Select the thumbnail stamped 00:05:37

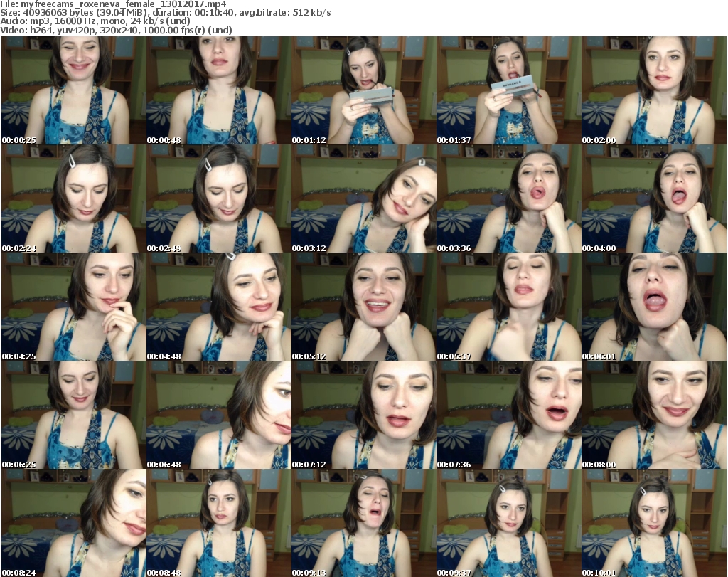coord(509,307)
